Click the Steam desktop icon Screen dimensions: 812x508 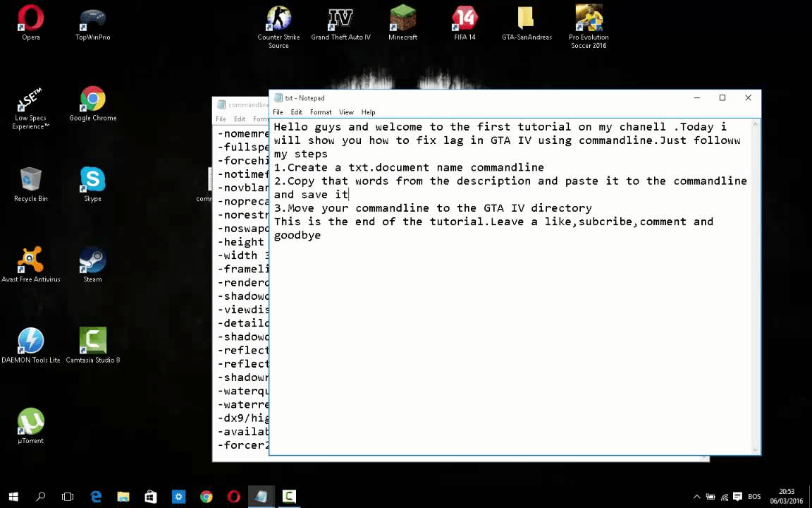tap(92, 262)
